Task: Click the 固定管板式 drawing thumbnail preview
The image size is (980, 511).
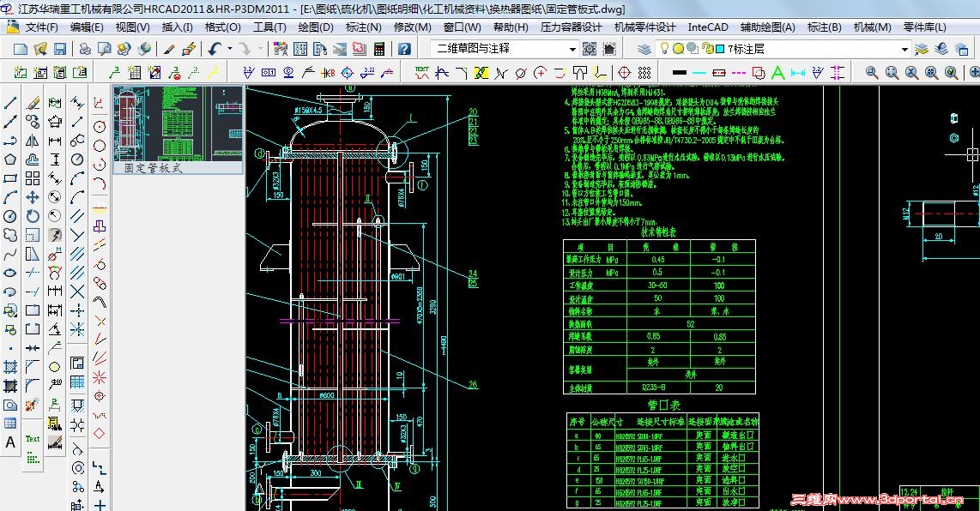Action: [x=178, y=123]
